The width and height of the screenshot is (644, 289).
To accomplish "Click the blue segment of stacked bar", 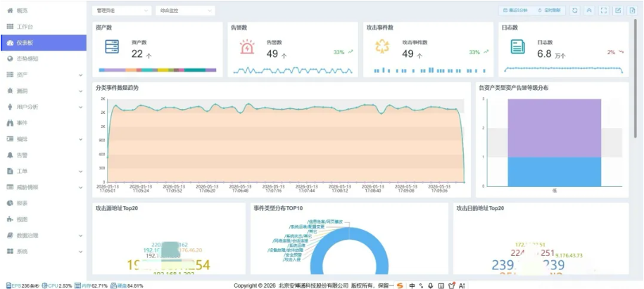I will 555,172.
